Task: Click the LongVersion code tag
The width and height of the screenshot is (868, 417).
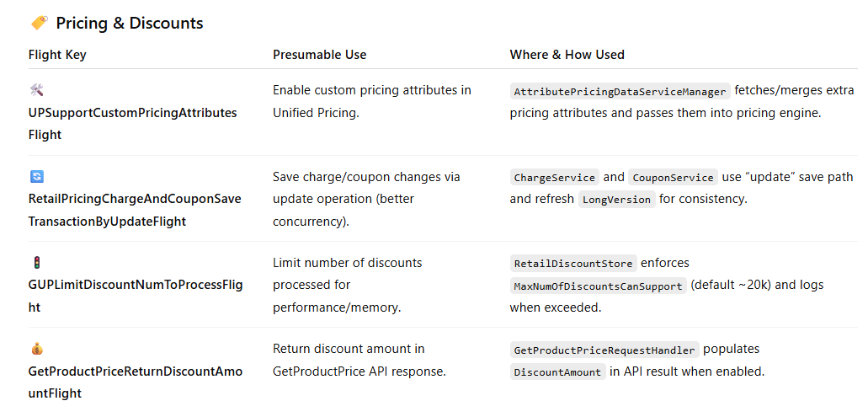Action: (616, 200)
